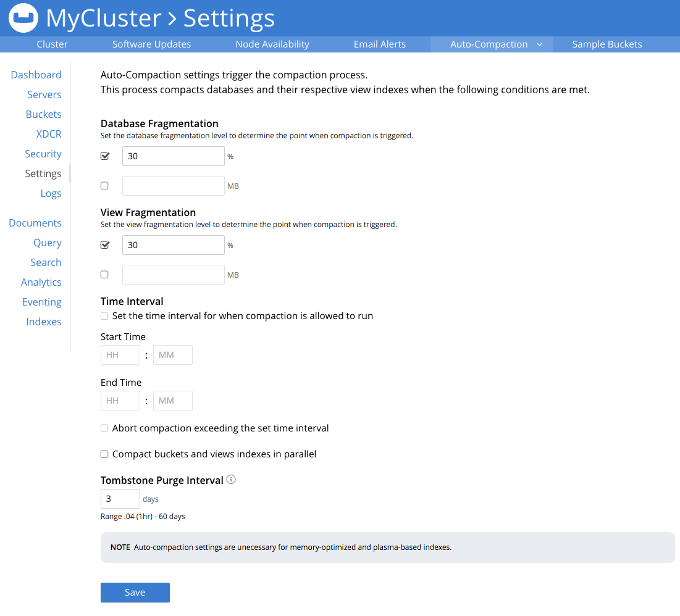Click the Couchbase logo icon
Viewport: 680px width, 616px height.
click(x=23, y=19)
